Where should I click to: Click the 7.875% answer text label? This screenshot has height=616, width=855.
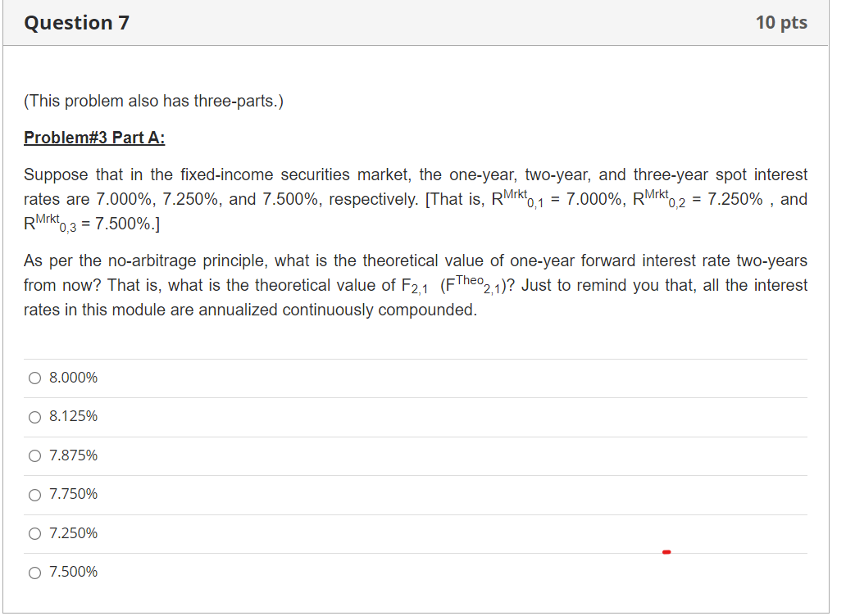(x=73, y=455)
